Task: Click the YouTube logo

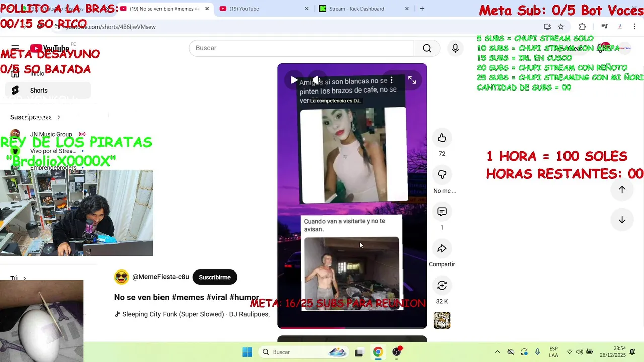Action: click(49, 48)
